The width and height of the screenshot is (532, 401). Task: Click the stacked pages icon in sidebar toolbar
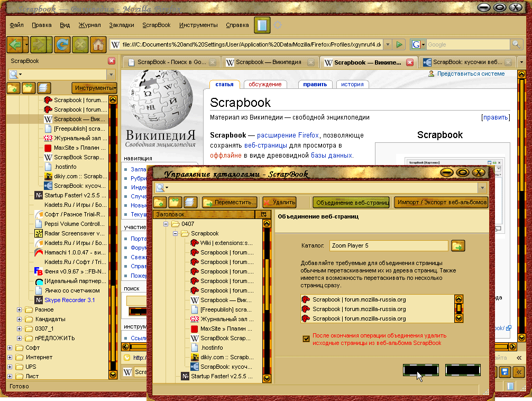(44, 88)
